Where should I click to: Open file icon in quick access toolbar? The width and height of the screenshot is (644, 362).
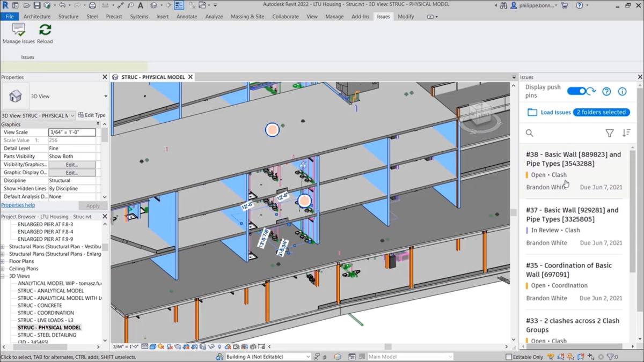tap(26, 5)
